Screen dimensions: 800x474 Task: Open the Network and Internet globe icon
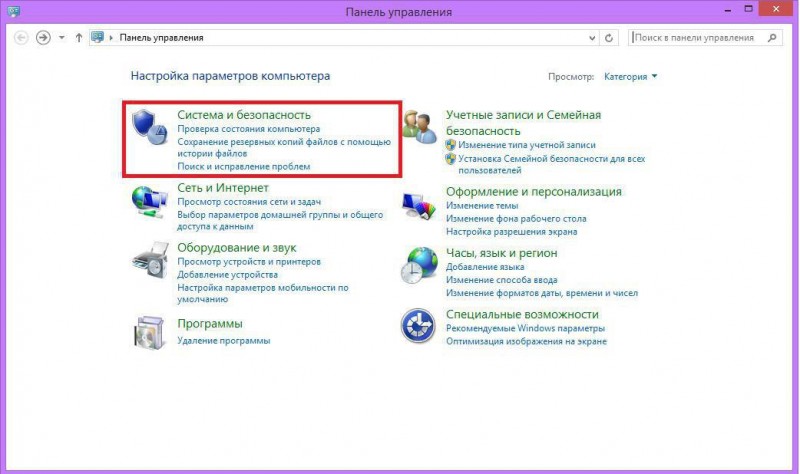tap(149, 202)
